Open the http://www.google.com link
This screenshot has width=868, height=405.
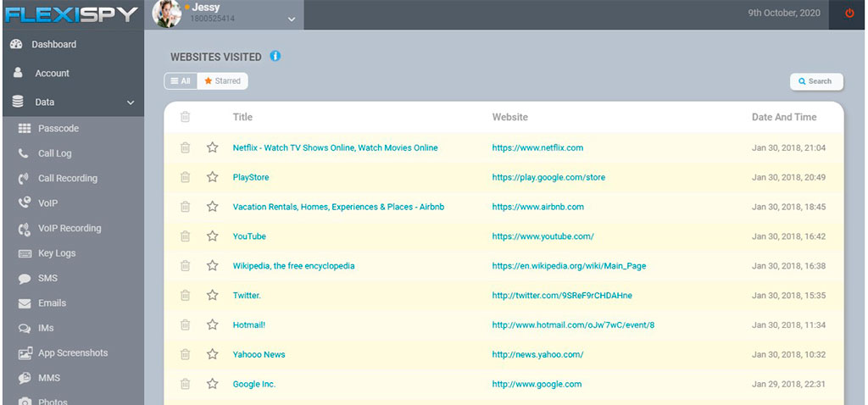point(537,384)
